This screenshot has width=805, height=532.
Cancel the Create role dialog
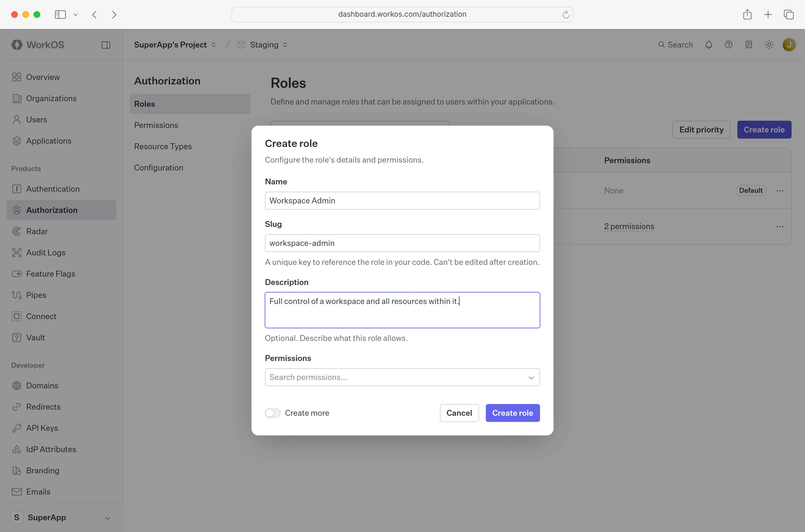[459, 413]
